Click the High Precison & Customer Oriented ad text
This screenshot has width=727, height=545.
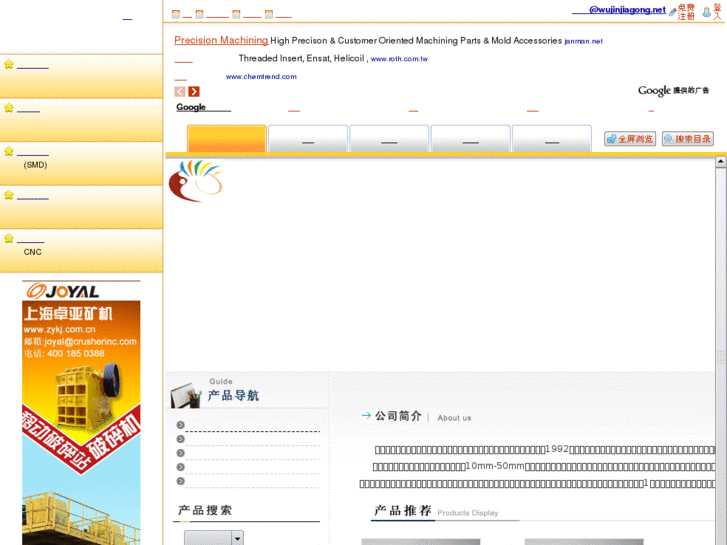click(x=416, y=41)
